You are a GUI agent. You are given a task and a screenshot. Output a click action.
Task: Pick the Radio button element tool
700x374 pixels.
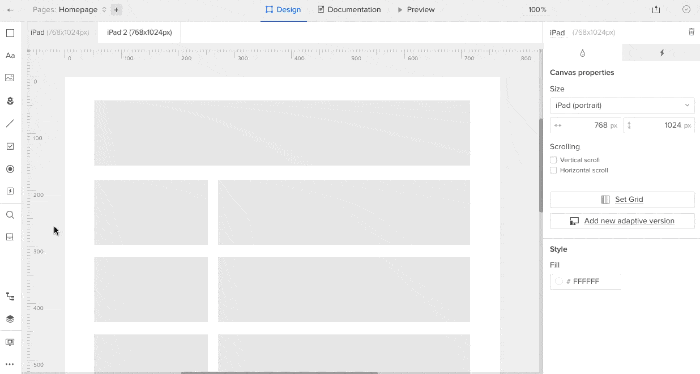[10, 169]
